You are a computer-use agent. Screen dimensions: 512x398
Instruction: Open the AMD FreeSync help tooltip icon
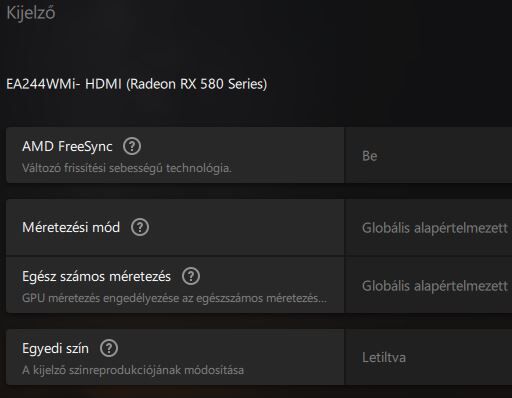[132, 146]
